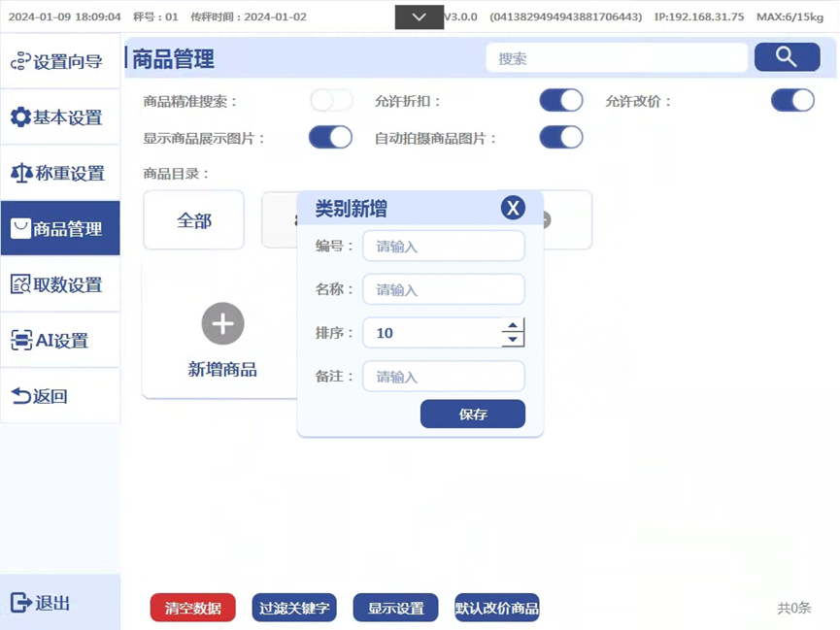The width and height of the screenshot is (840, 630).
Task: Open 设置向导 from the sidebar
Action: tap(60, 62)
